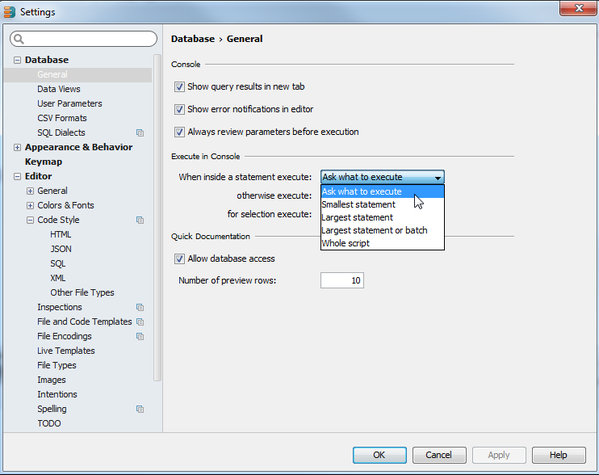Click the Cancel button
The image size is (599, 475).
(x=439, y=455)
